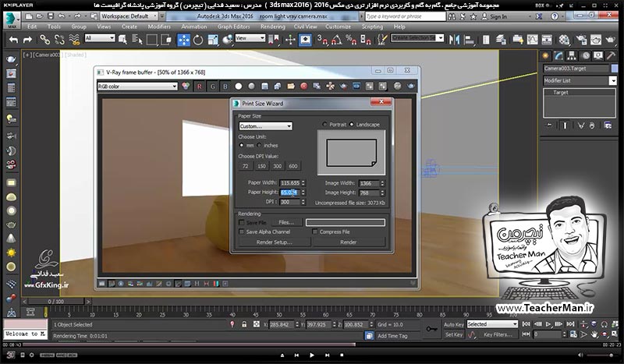
Task: Open the Create panel sun icon
Action: point(545,55)
